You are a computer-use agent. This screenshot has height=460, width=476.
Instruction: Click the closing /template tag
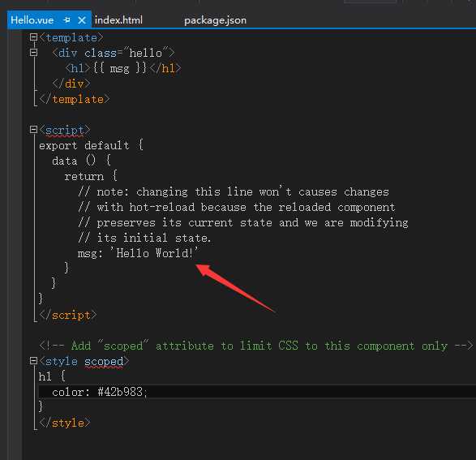[75, 99]
